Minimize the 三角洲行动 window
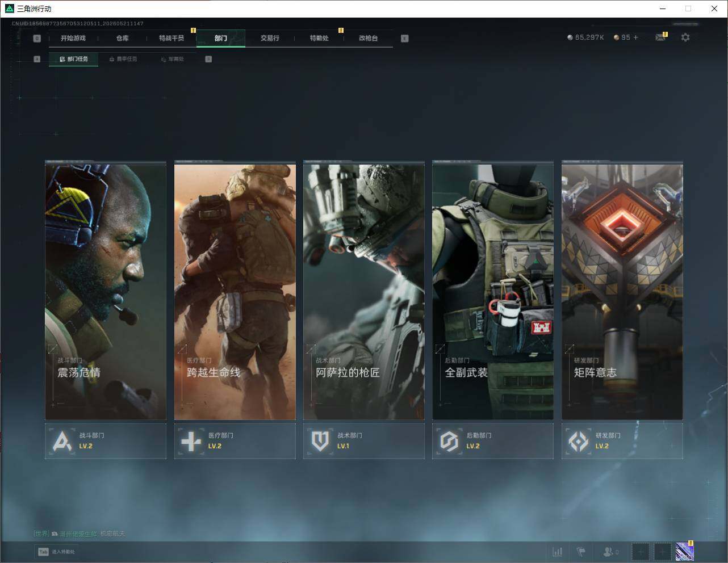Viewport: 728px width, 563px height. (x=663, y=9)
